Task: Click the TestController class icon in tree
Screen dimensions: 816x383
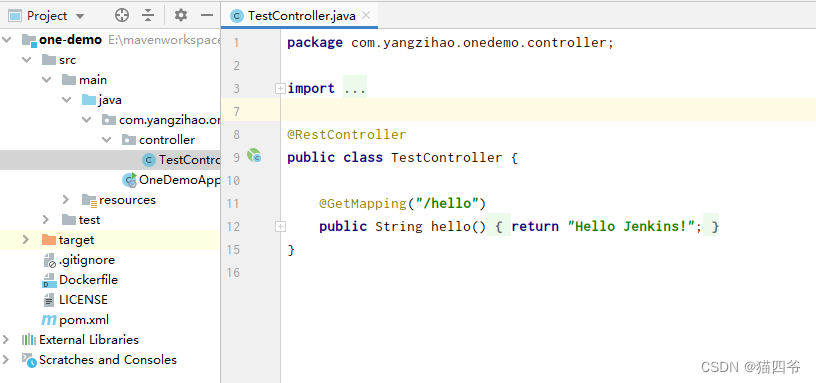Action: pos(149,160)
